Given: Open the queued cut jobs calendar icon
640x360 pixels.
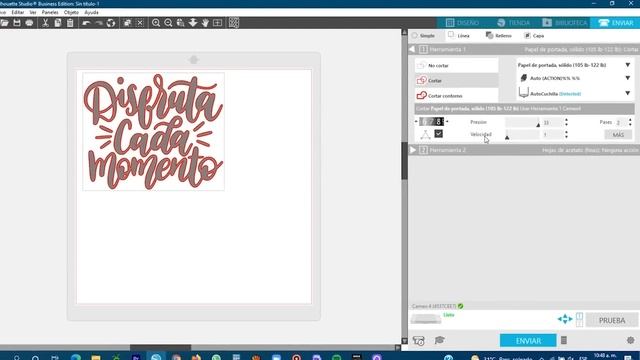Looking at the screenshot, I should point(419,340).
